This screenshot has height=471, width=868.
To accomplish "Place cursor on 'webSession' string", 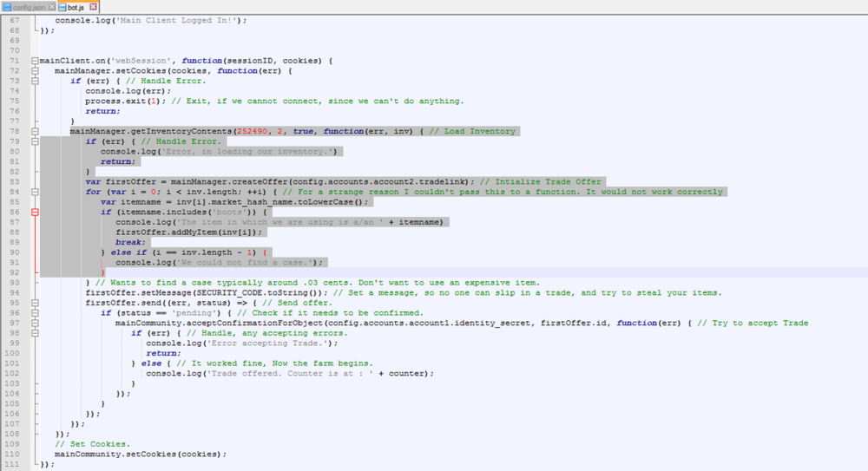I will pos(128,61).
